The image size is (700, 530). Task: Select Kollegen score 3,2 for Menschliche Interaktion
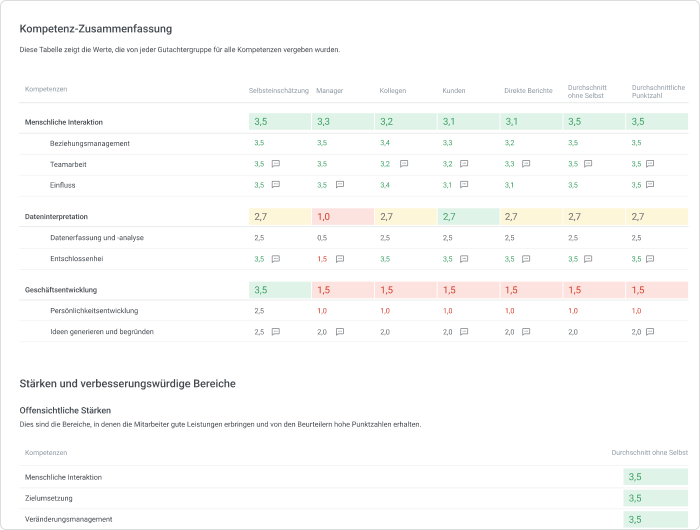pyautogui.click(x=406, y=121)
